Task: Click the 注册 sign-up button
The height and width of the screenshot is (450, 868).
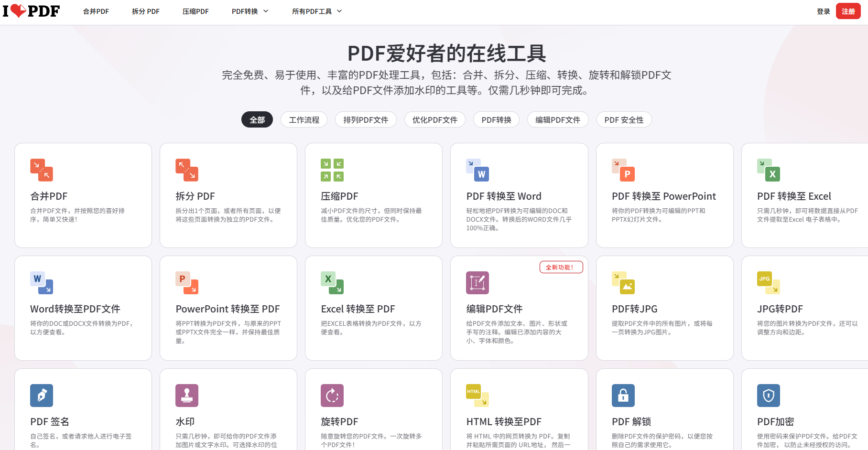Action: coord(848,11)
